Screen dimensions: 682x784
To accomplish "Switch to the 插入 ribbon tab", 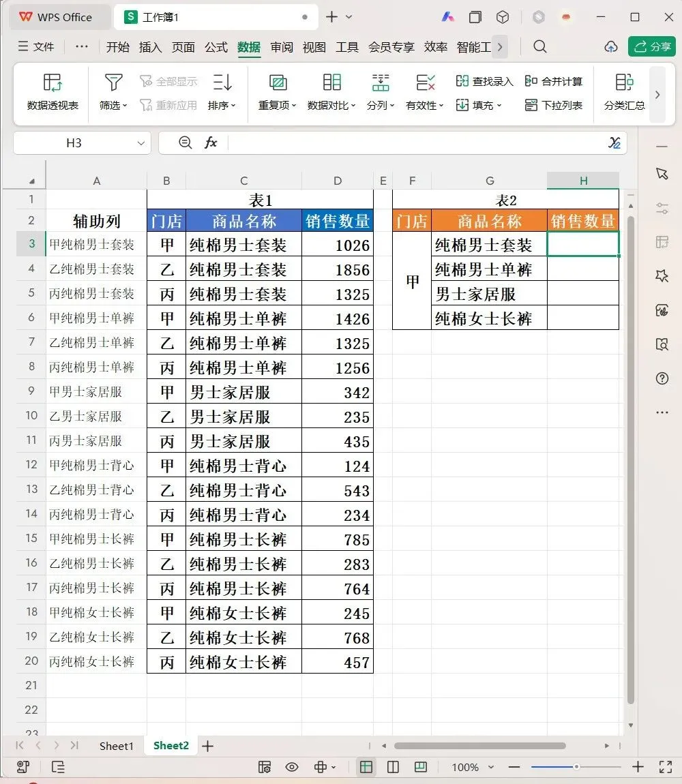I will (x=150, y=47).
